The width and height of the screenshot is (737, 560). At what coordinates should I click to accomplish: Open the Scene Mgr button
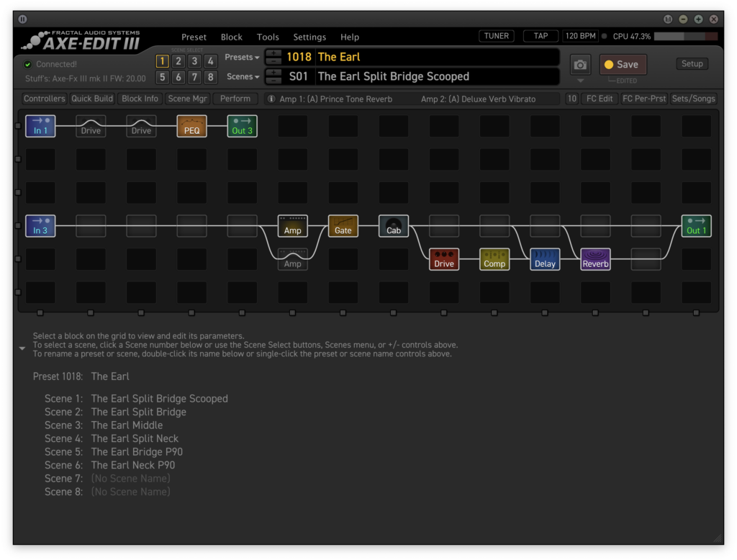point(188,99)
